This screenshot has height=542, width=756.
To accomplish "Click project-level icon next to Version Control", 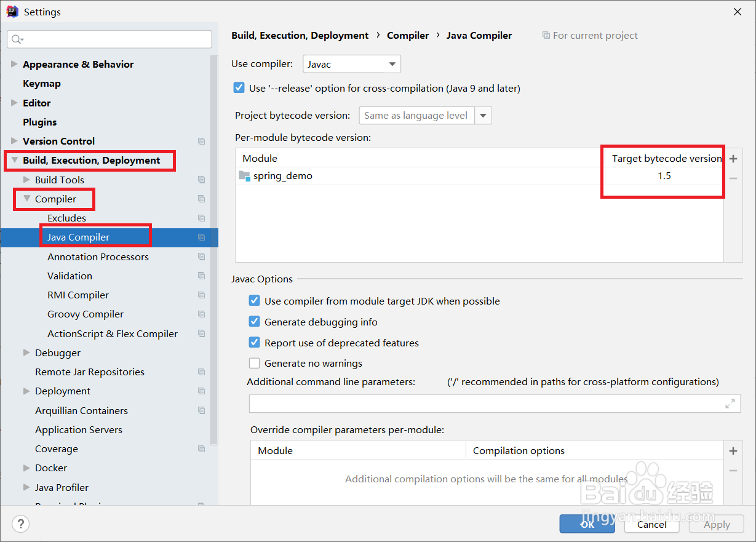I will point(201,141).
